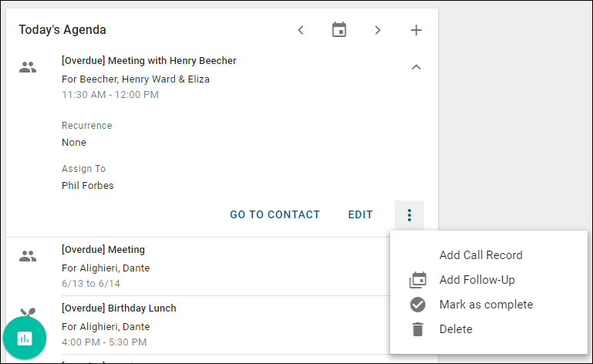Select Add Call Record from menu

[480, 255]
